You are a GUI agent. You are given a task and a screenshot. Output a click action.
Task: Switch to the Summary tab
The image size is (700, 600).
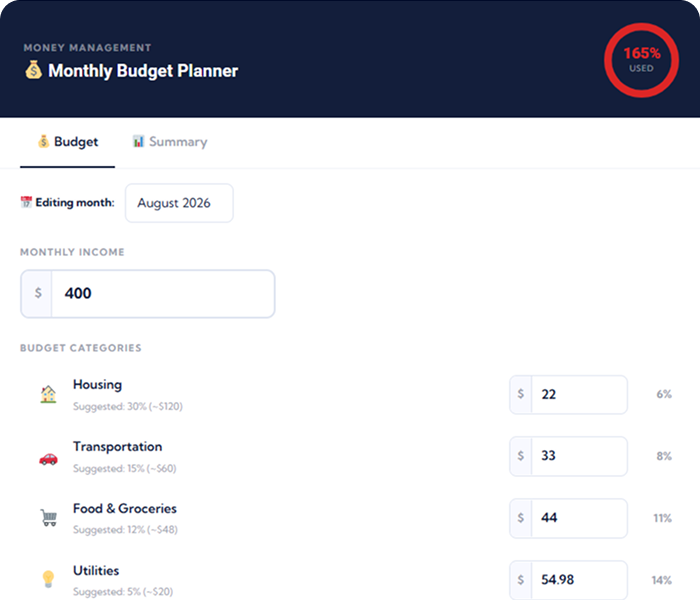point(170,142)
